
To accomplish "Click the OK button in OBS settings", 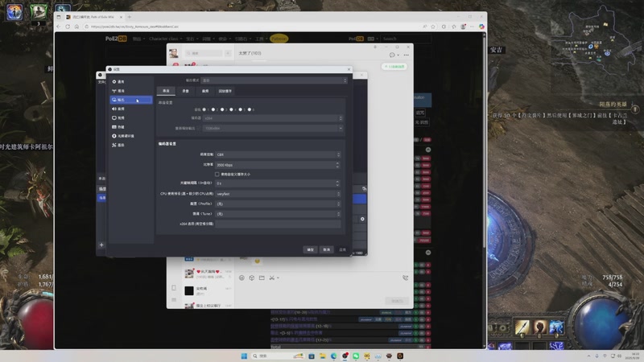I will coord(310,249).
